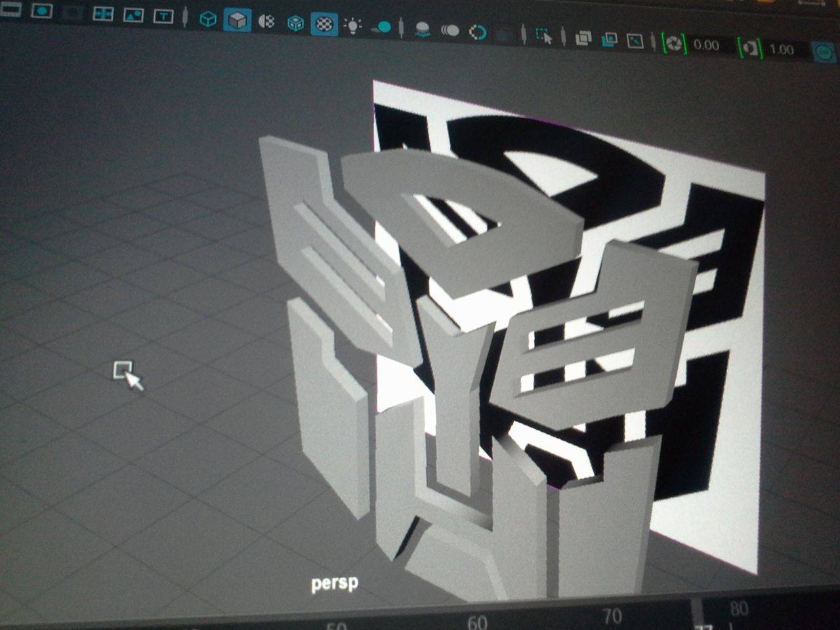Turn on use all lights bulb

click(x=353, y=26)
